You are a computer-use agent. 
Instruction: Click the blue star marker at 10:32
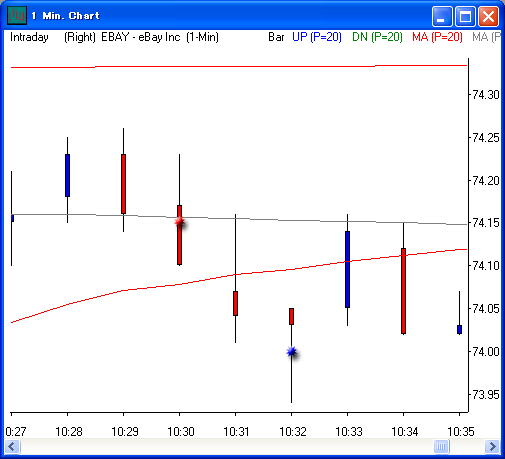pos(292,352)
